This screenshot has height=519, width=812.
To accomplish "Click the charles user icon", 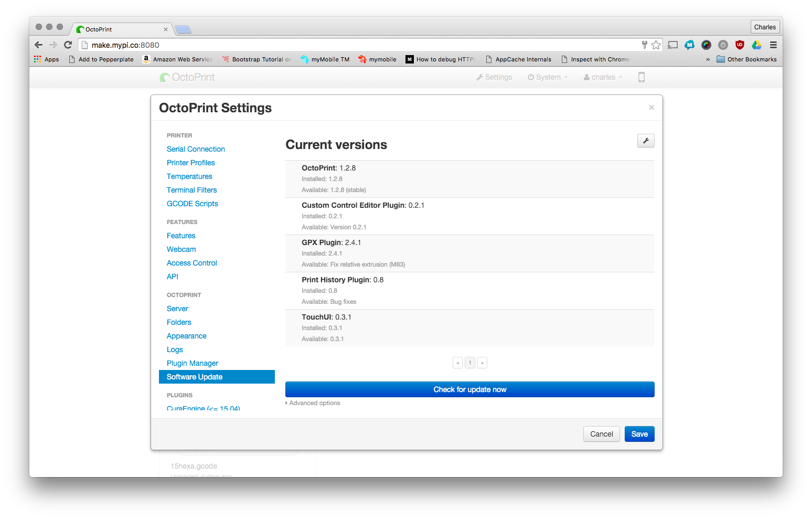I will point(587,77).
